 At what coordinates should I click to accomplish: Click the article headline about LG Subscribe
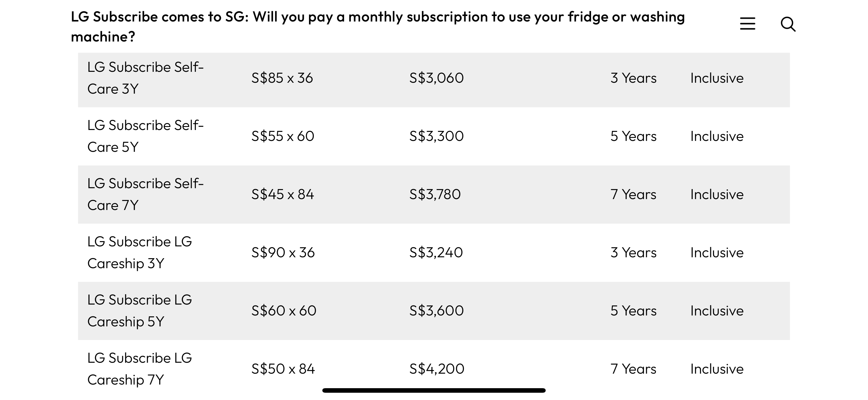coord(378,27)
